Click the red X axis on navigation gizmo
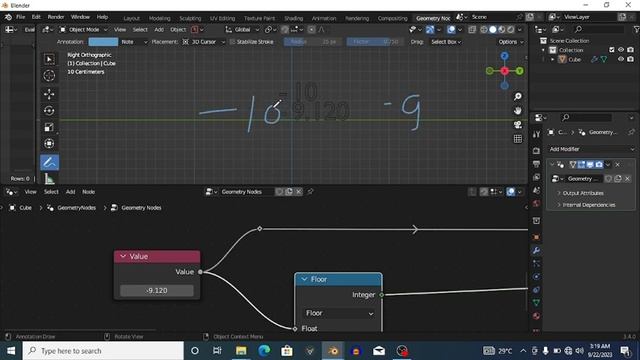 coord(504,71)
